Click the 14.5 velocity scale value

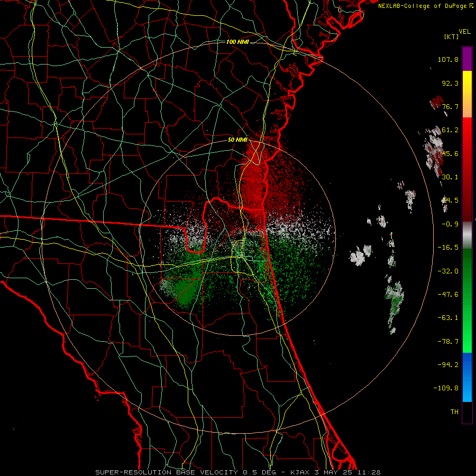(x=450, y=200)
